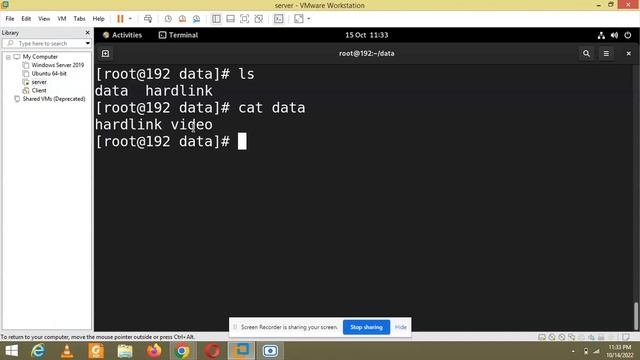
Task: Open the View menu
Action: (44, 19)
